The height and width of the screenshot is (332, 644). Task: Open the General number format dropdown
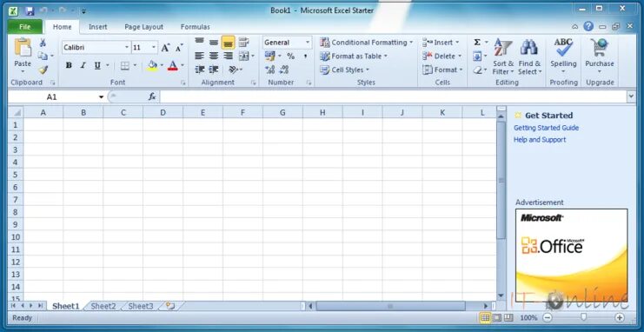(307, 43)
